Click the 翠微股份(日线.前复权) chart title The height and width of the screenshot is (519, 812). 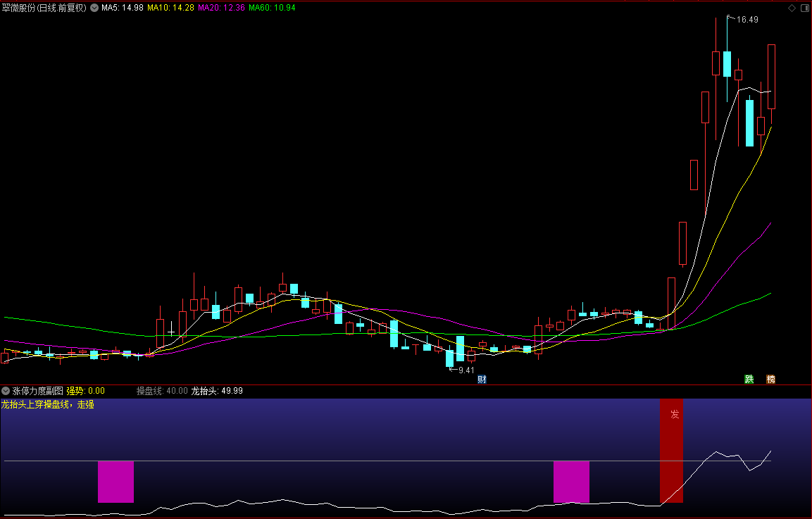click(44, 8)
